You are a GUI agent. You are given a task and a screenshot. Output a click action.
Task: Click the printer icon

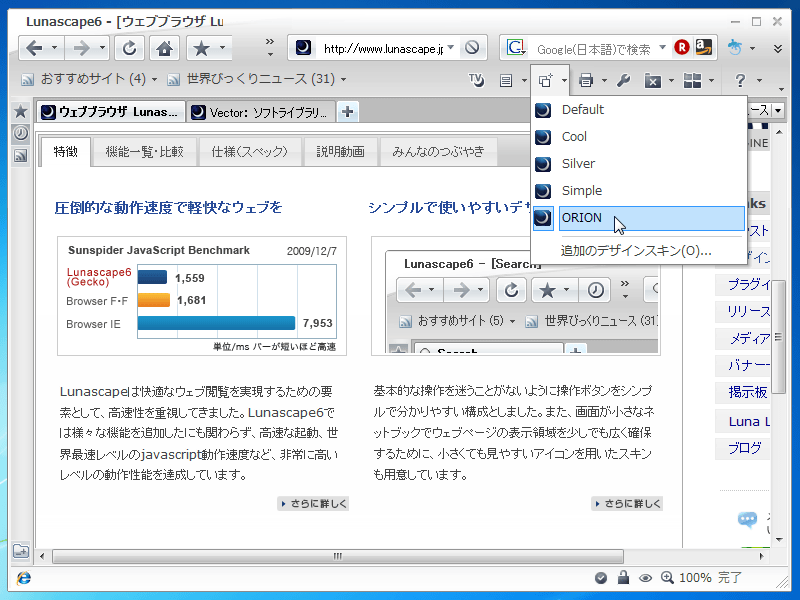(586, 80)
